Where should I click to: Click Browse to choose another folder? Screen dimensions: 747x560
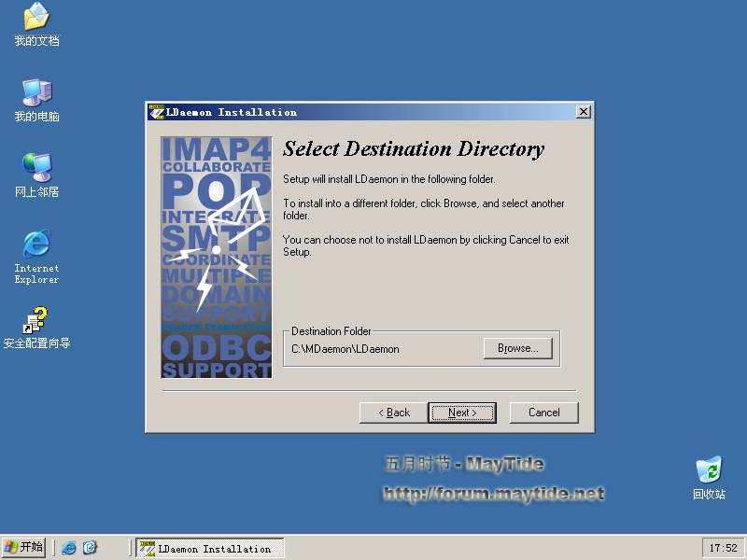(x=517, y=348)
